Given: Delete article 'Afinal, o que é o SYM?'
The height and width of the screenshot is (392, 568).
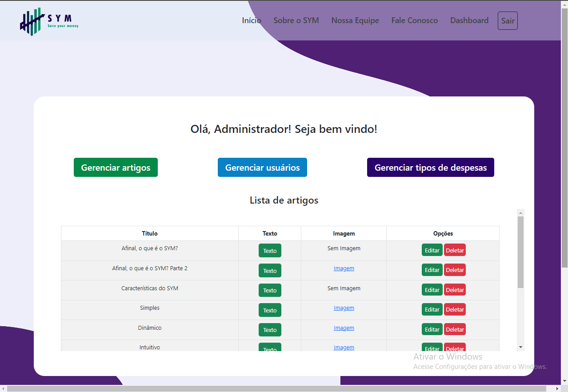Looking at the screenshot, I should coord(455,250).
